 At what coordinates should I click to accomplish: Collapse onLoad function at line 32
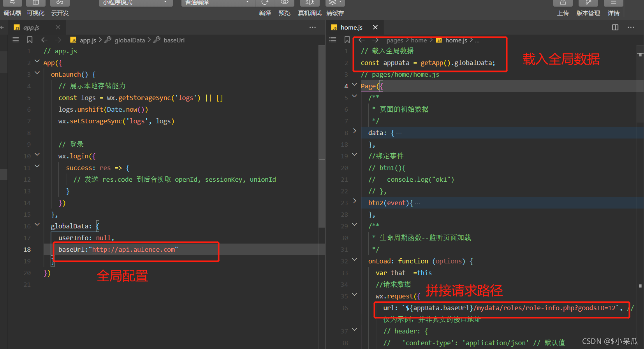coord(354,260)
